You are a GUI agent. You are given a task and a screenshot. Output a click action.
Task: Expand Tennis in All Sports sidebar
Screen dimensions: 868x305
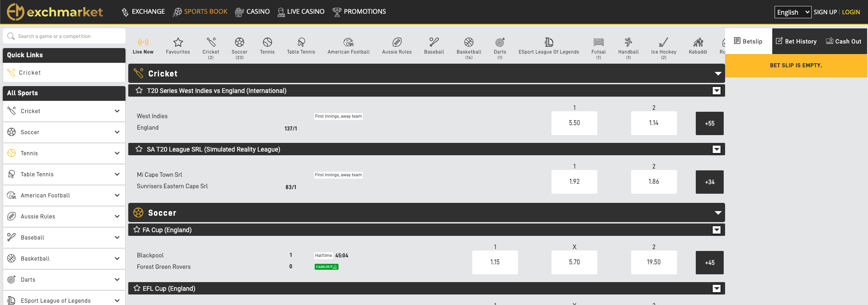point(117,153)
